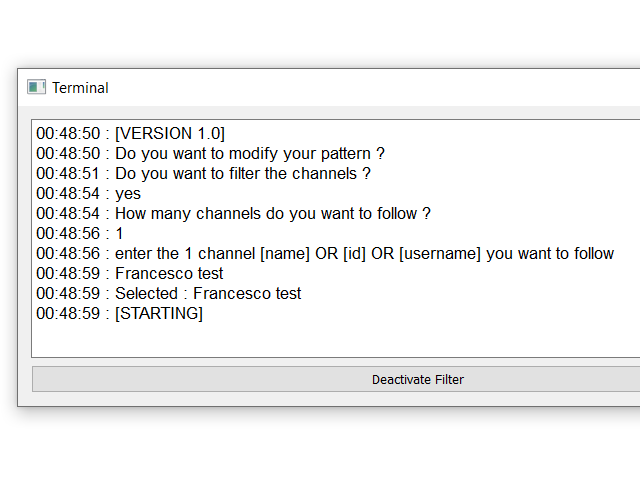Click the [VERSION 1.0] log line

tap(131, 133)
